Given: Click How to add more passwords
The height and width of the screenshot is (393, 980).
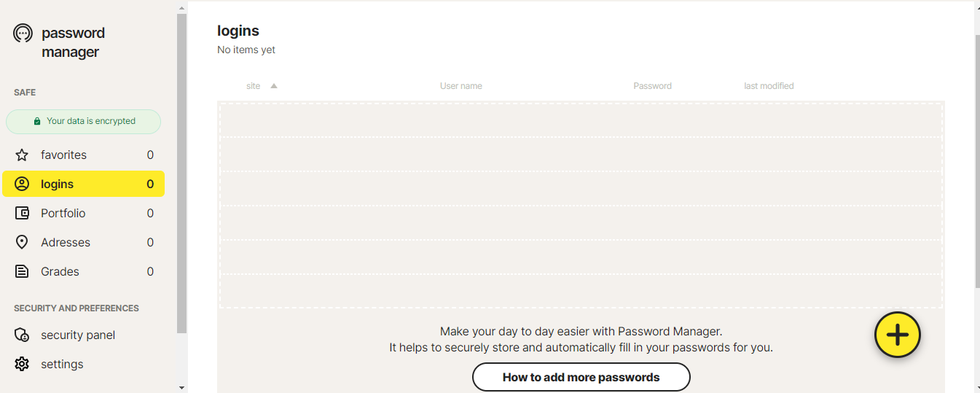Looking at the screenshot, I should pos(581,378).
